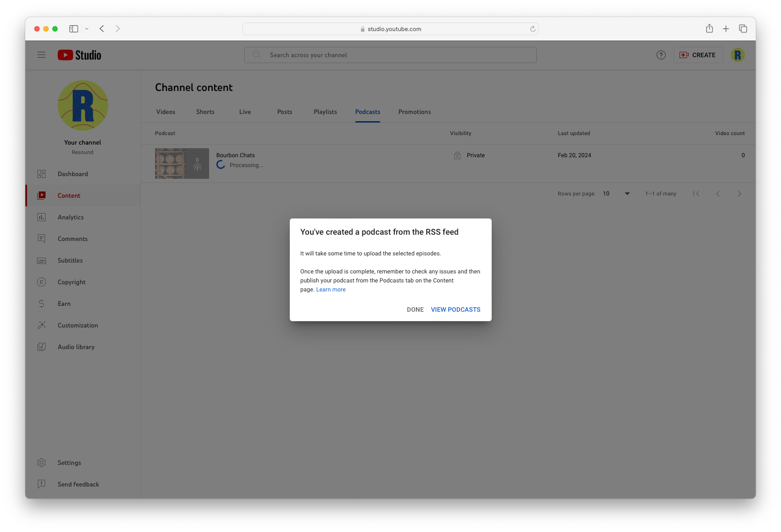Switch to the Promotions tab
Image resolution: width=781 pixels, height=532 pixels.
[x=415, y=112]
